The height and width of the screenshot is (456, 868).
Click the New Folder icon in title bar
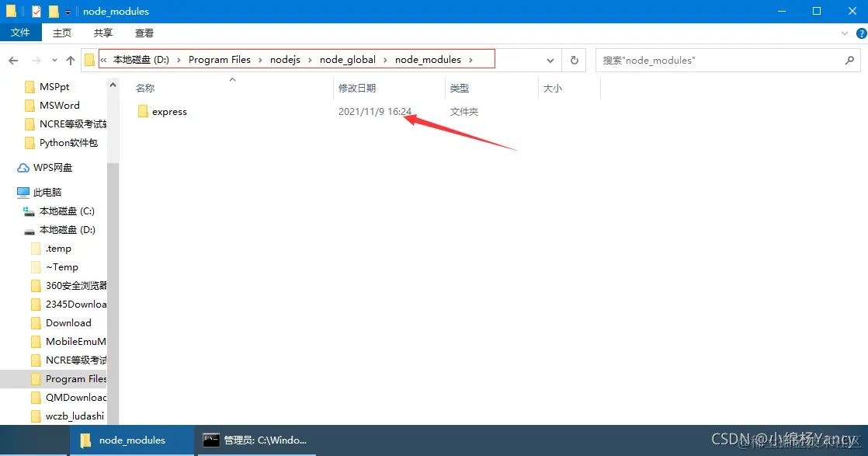(52, 11)
